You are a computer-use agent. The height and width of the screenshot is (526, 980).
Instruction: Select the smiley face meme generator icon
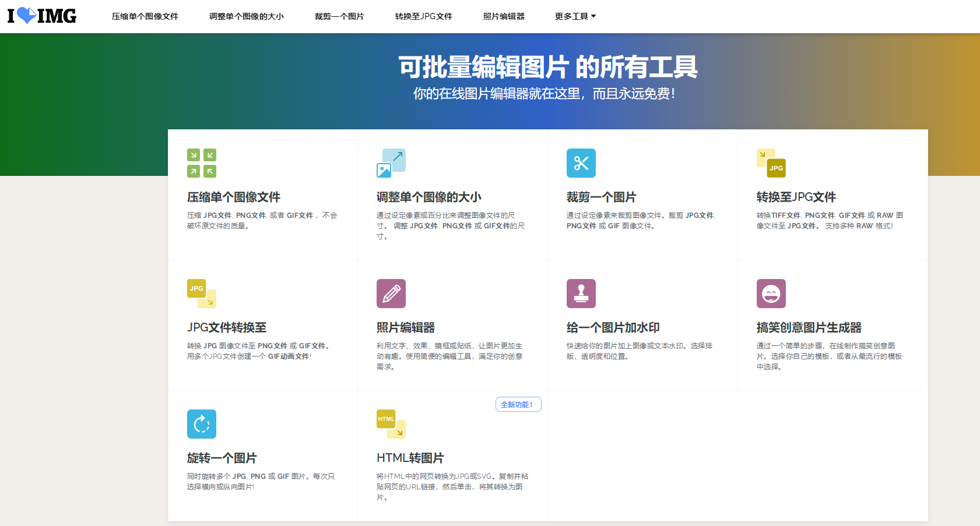tap(771, 294)
